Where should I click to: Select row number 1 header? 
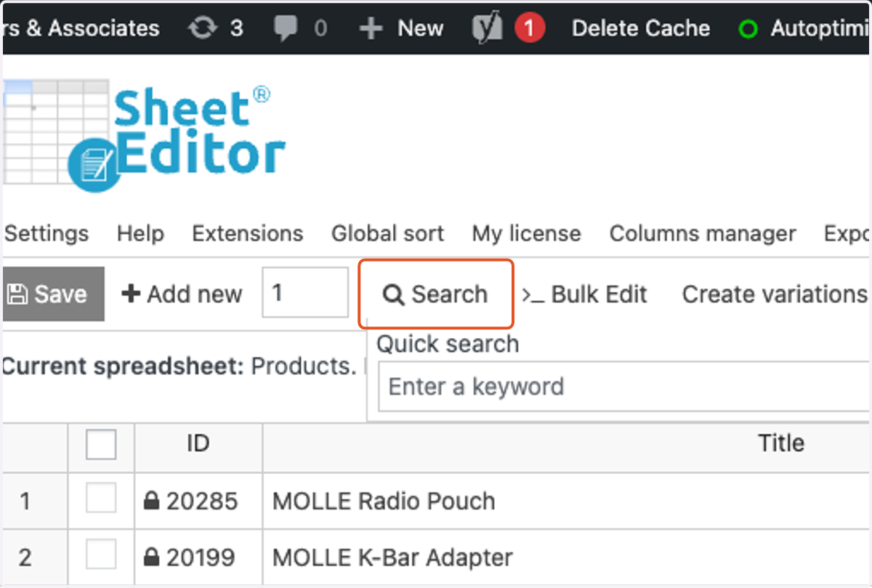35,501
